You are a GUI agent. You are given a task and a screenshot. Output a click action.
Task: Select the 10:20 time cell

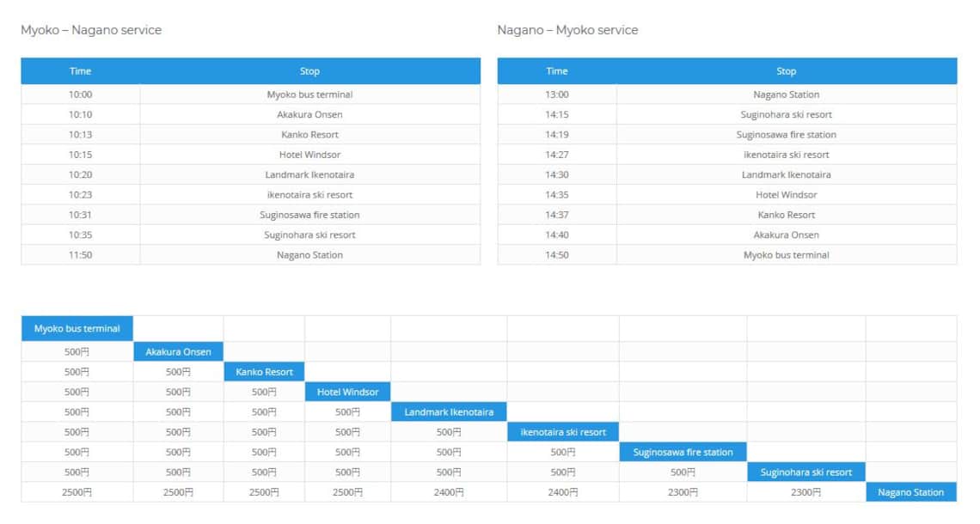pyautogui.click(x=81, y=174)
